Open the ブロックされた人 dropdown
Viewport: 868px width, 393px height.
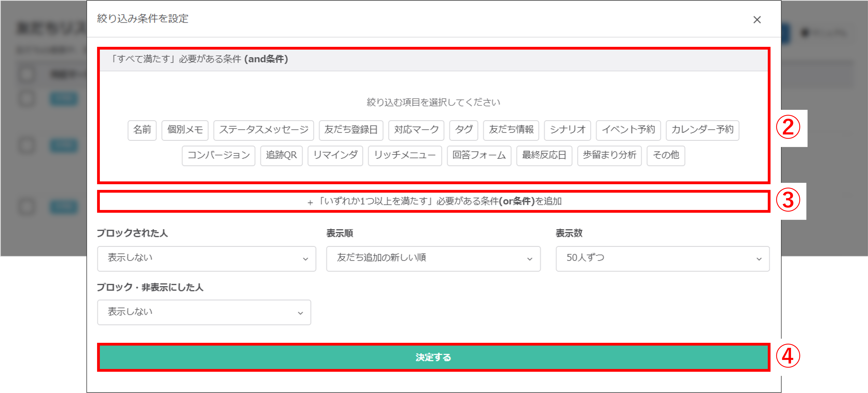[206, 258]
